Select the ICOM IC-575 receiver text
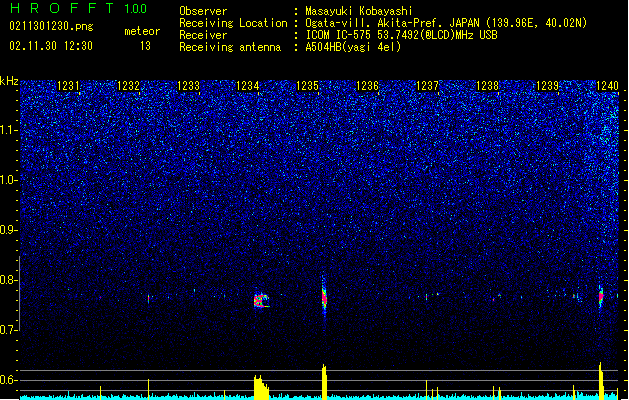The height and width of the screenshot is (400, 629). click(401, 35)
